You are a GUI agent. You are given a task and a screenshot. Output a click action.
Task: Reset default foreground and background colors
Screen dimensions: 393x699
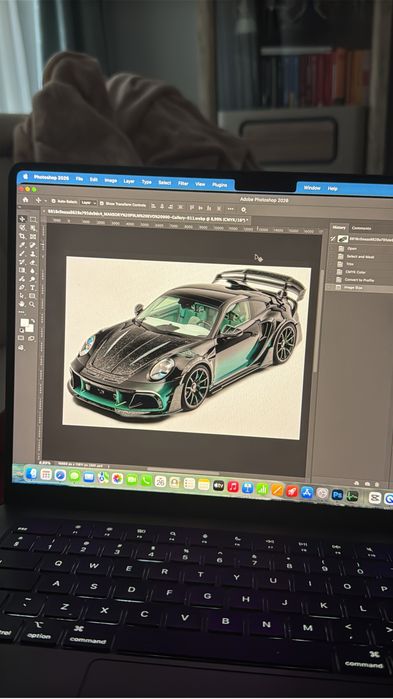(22, 330)
